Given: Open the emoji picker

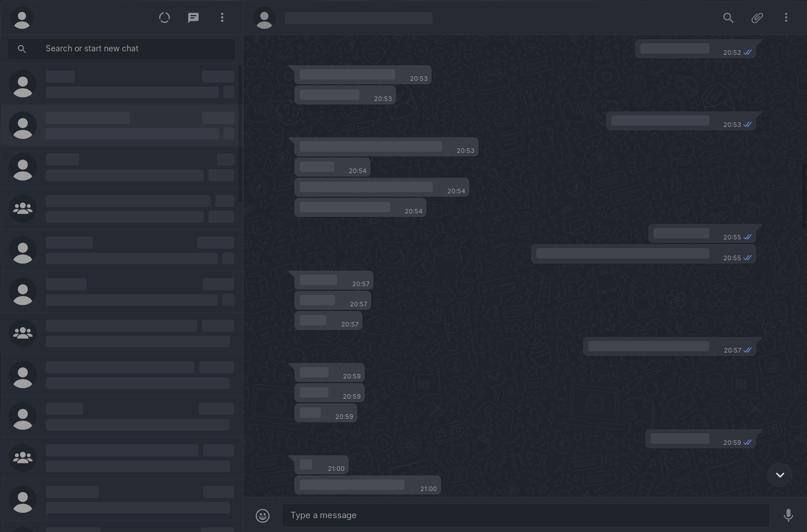Looking at the screenshot, I should (x=263, y=515).
